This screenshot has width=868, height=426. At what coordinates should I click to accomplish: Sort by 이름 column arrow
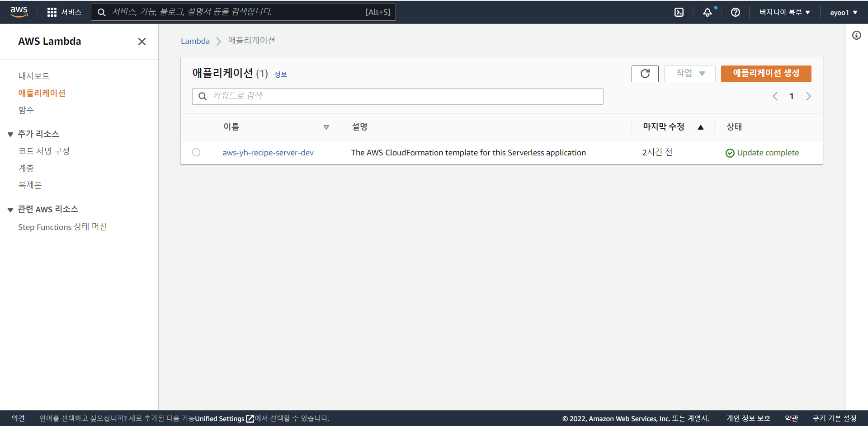point(326,127)
